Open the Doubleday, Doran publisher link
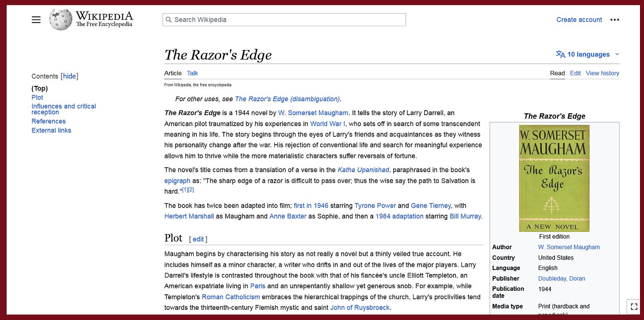Screen dimensions: 644x320 [x=562, y=278]
